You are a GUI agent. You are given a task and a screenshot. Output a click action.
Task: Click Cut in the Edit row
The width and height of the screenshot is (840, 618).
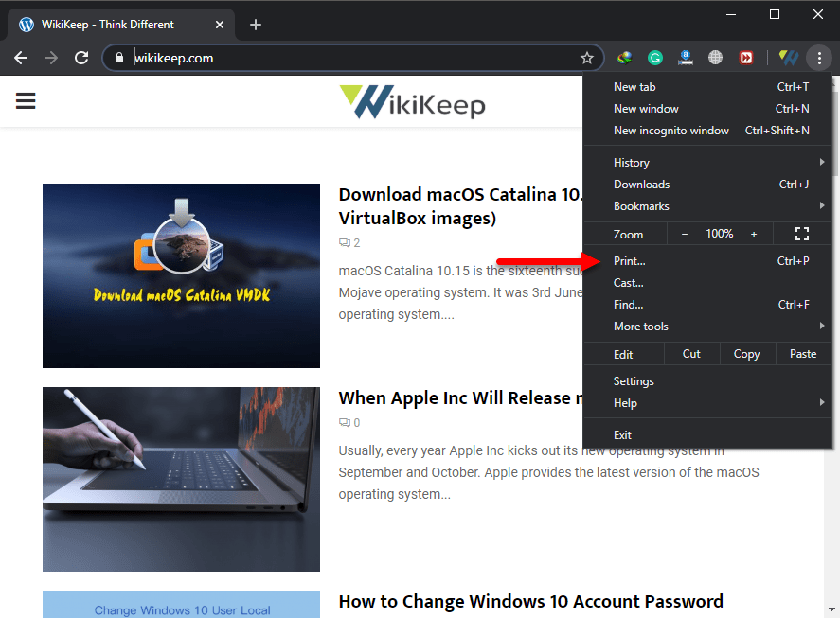tap(691, 354)
